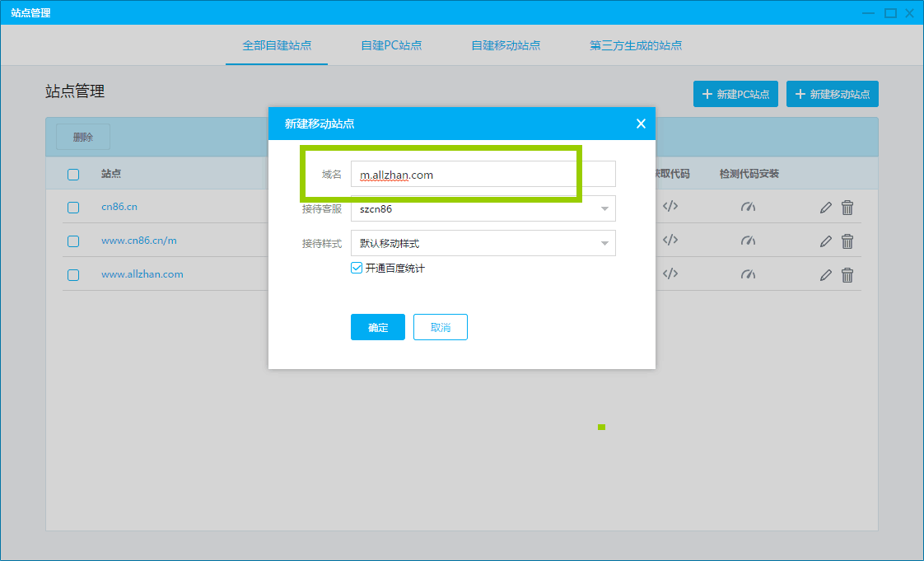
Task: Delete www.cn86.cn/m using trash icon
Action: (x=847, y=241)
